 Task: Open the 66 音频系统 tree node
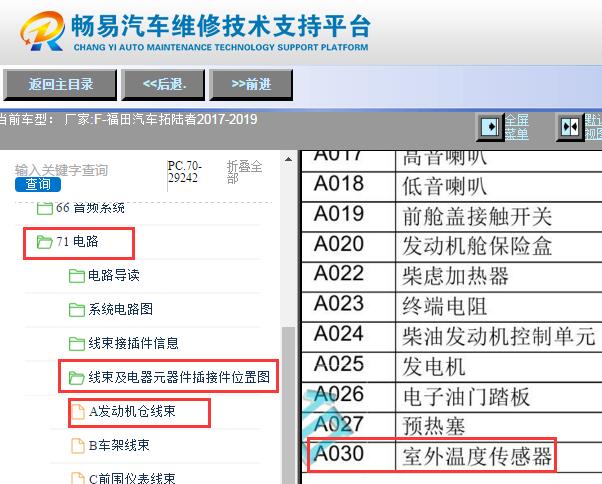90,208
